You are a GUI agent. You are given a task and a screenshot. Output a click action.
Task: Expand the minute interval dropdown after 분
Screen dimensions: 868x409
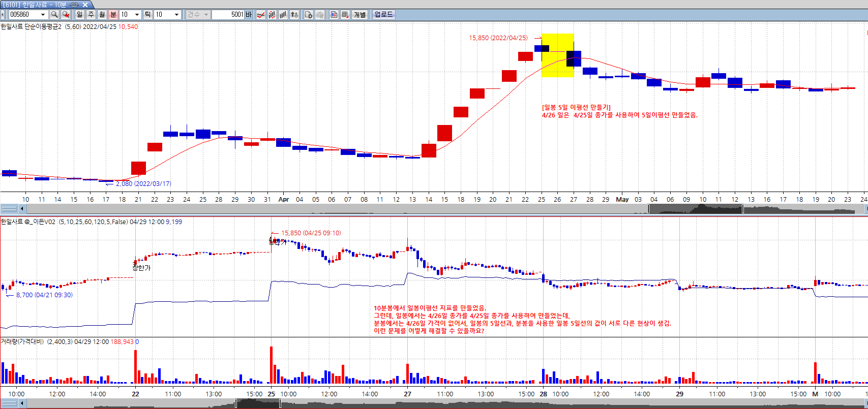tap(137, 15)
